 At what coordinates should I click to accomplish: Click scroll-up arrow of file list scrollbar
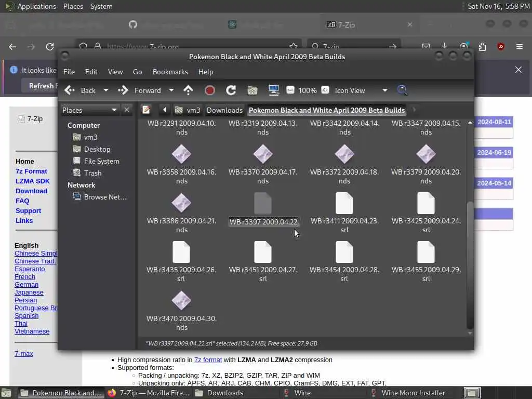pos(470,123)
